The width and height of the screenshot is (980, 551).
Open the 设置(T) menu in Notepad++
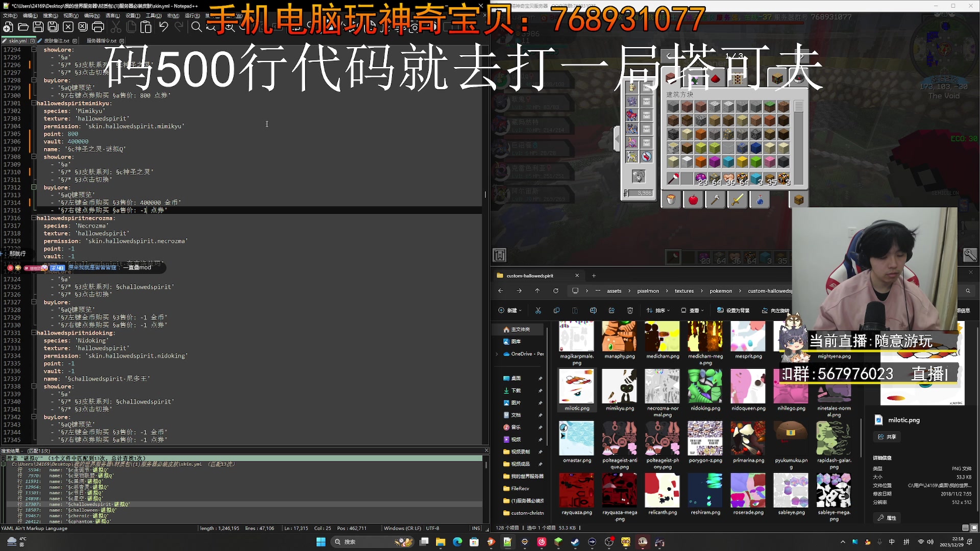click(x=133, y=16)
